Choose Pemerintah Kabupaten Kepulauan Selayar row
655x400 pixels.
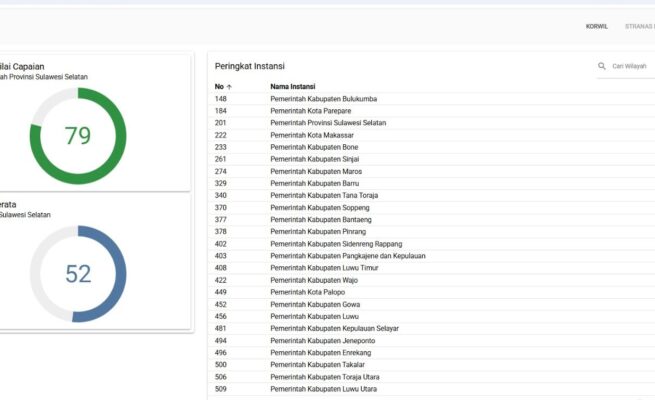click(x=333, y=328)
